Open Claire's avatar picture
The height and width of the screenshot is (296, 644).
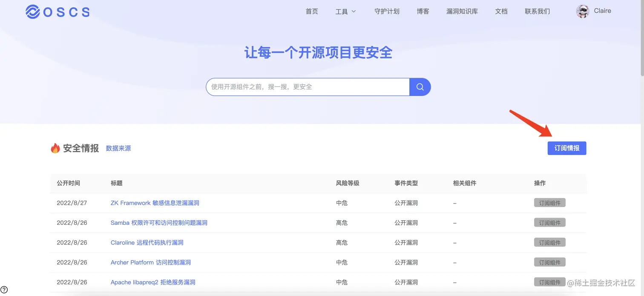(582, 11)
